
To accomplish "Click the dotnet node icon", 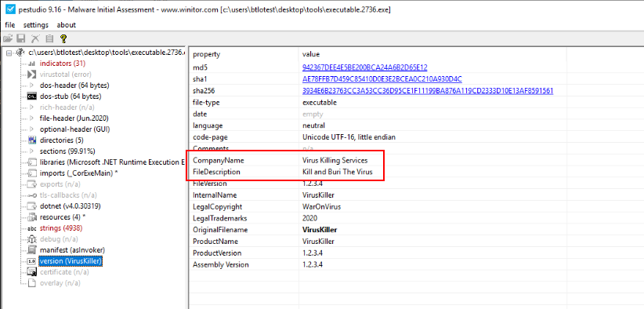I will click(x=31, y=205).
